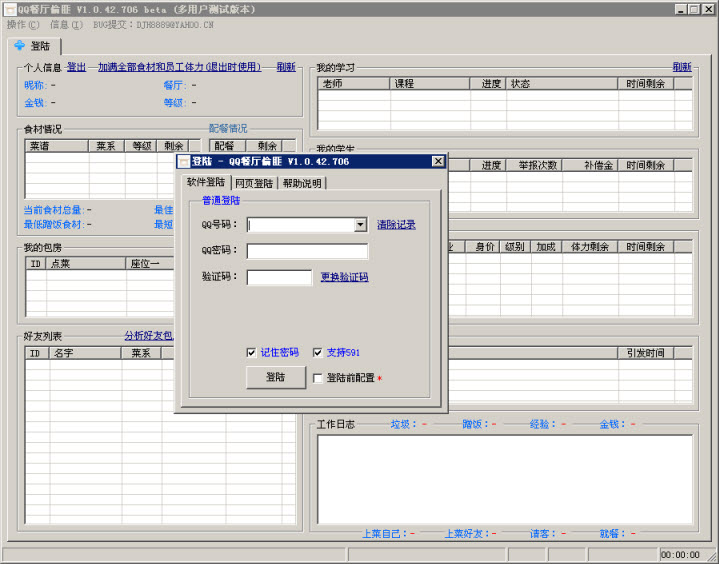Image resolution: width=719 pixels, height=564 pixels.
Task: Toggle the 支持591 checkbox
Action: pyautogui.click(x=317, y=352)
